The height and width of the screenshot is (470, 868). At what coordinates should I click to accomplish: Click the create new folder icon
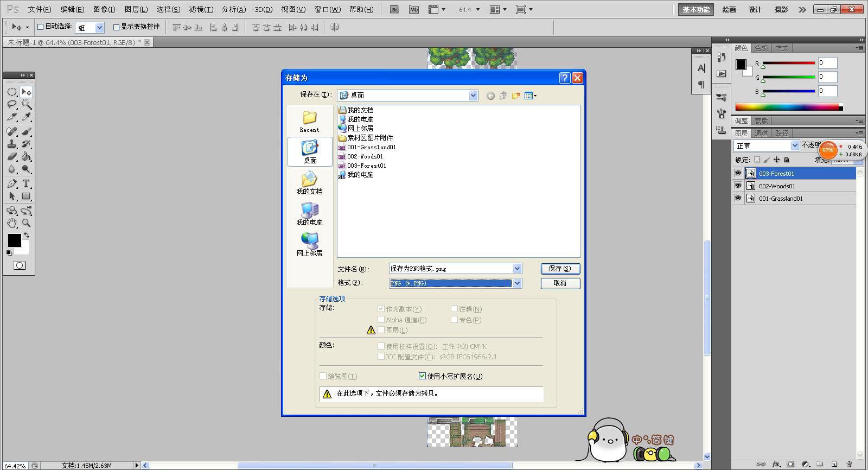(516, 96)
